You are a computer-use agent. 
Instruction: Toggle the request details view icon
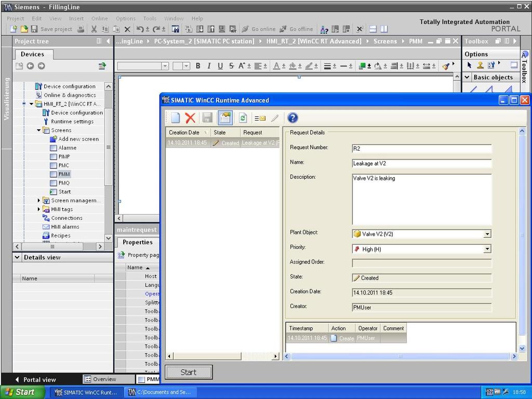click(x=225, y=118)
